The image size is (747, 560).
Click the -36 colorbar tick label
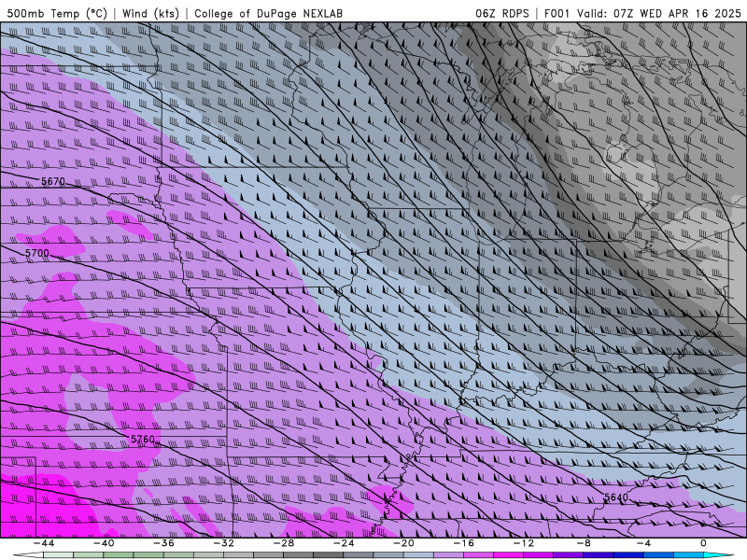(x=163, y=543)
